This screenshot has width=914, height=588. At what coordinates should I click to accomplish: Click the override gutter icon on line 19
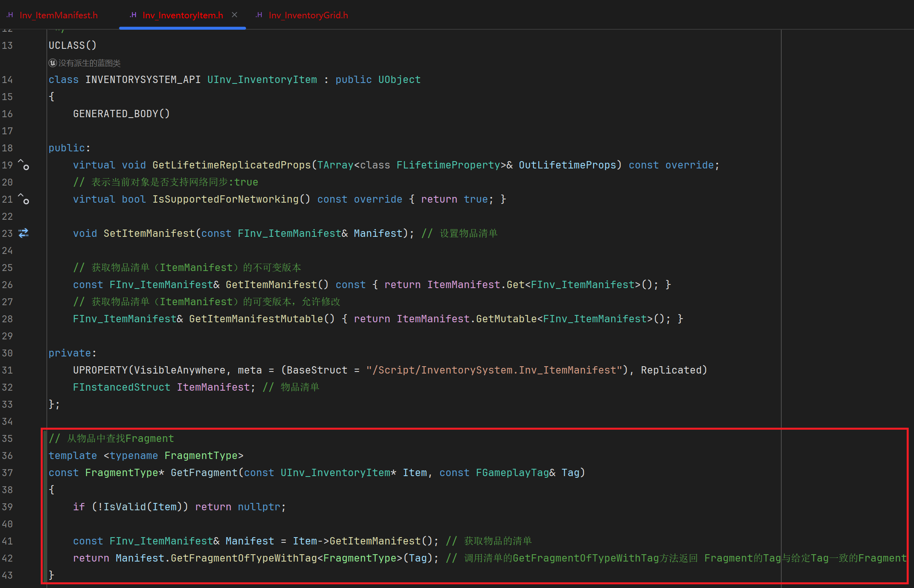click(24, 165)
